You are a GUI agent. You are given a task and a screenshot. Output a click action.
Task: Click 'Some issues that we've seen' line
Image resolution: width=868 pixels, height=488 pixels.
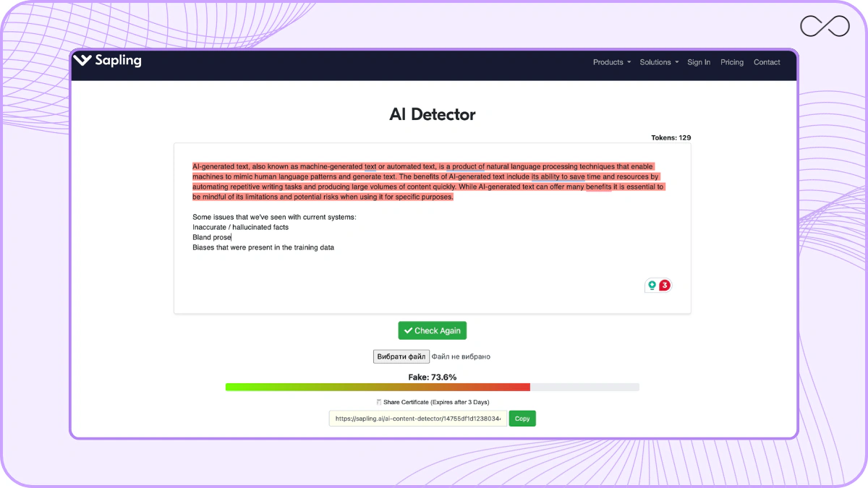(274, 217)
